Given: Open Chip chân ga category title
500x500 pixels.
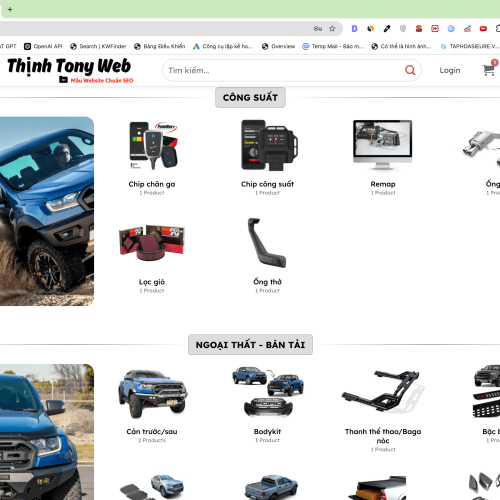Looking at the screenshot, I should (x=152, y=184).
